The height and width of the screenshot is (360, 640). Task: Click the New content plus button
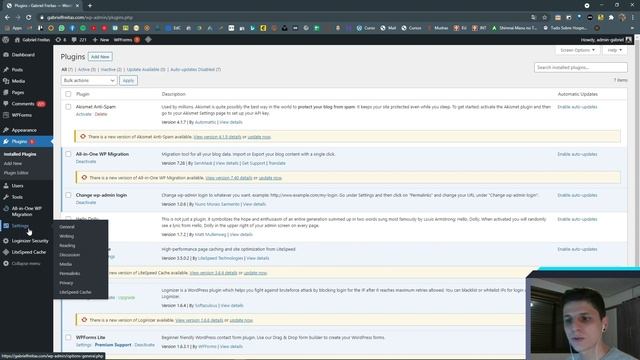[101, 40]
